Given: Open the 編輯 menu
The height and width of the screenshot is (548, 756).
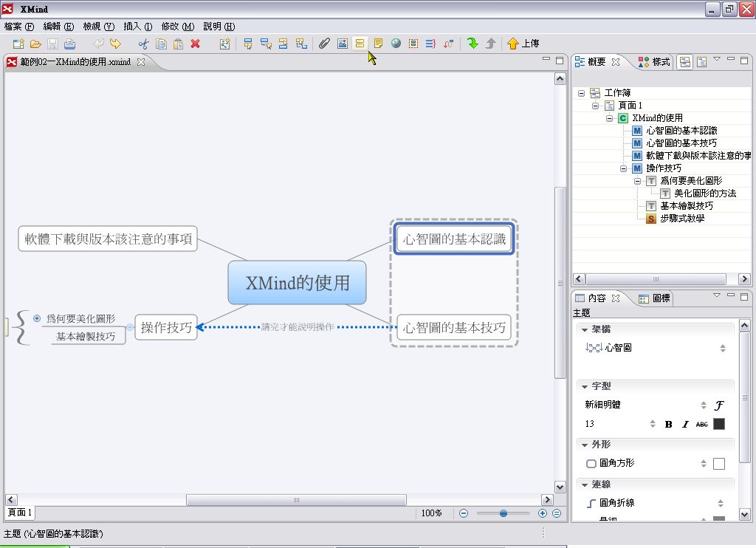Looking at the screenshot, I should click(x=58, y=27).
